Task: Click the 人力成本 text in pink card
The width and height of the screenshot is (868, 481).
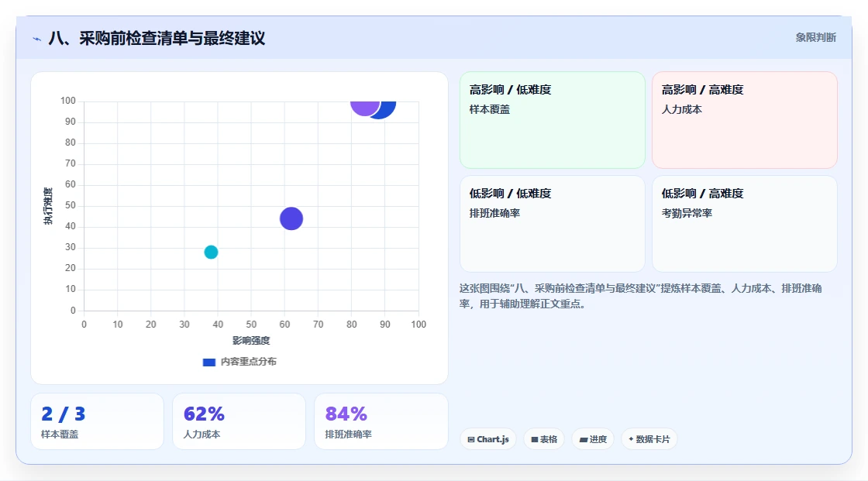Action: [681, 109]
